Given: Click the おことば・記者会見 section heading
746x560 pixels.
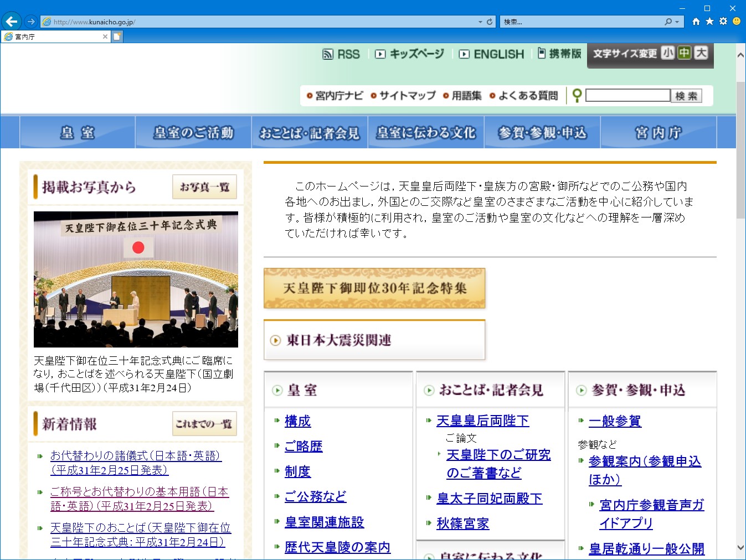Looking at the screenshot, I should pyautogui.click(x=491, y=390).
